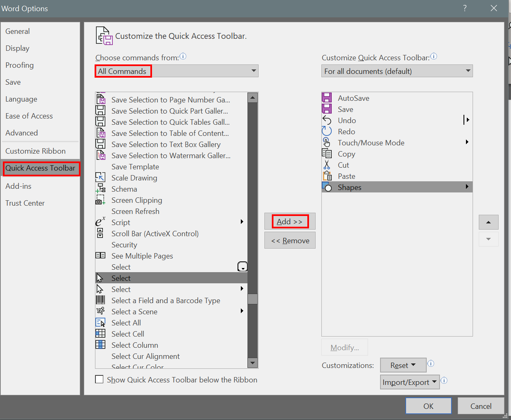Click the Select All icon in commands list
This screenshot has width=511, height=420.
pos(100,323)
